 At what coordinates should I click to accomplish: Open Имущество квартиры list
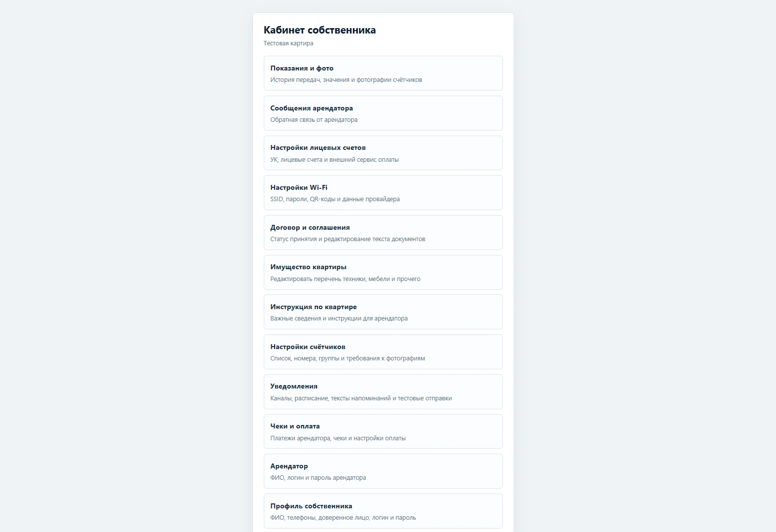[383, 272]
